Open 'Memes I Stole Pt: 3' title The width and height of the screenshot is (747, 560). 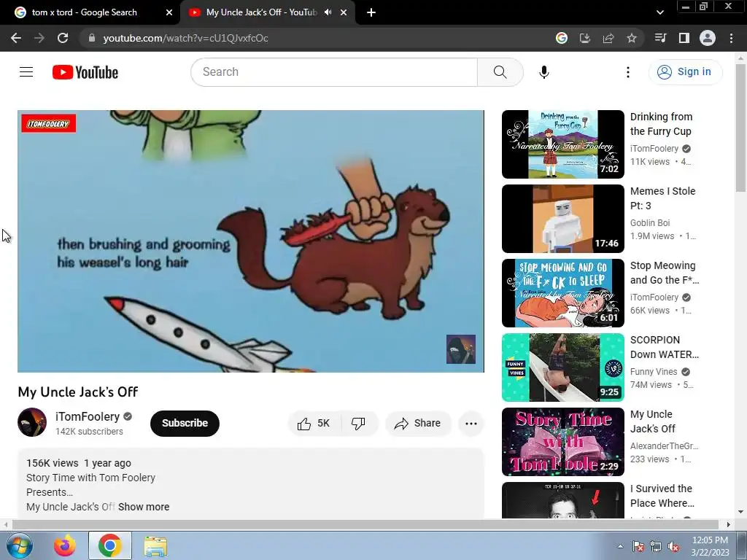(662, 198)
